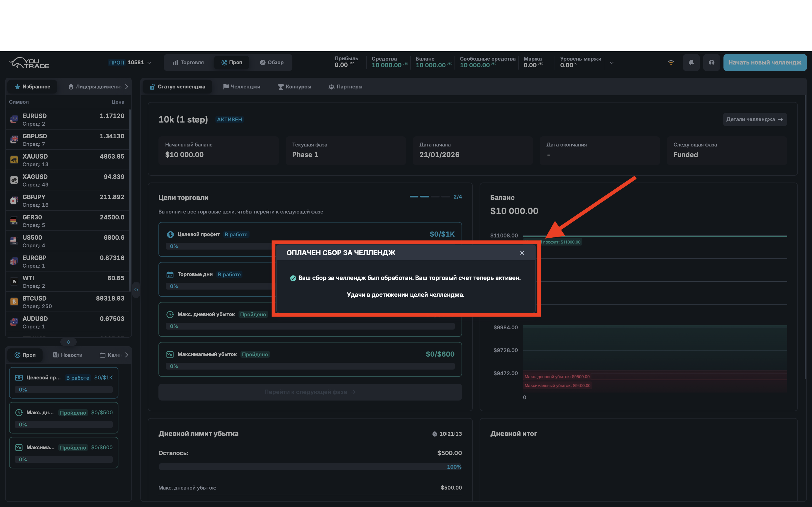Screen dimensions: 812x507
Task: Click the Начать новый челлендж button
Action: pos(765,62)
